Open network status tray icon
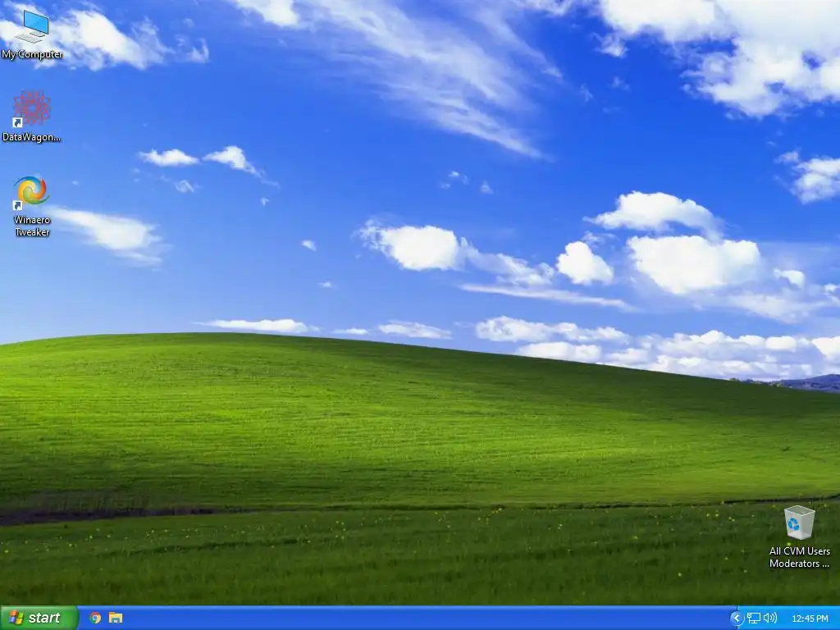The image size is (840, 630). (x=754, y=619)
